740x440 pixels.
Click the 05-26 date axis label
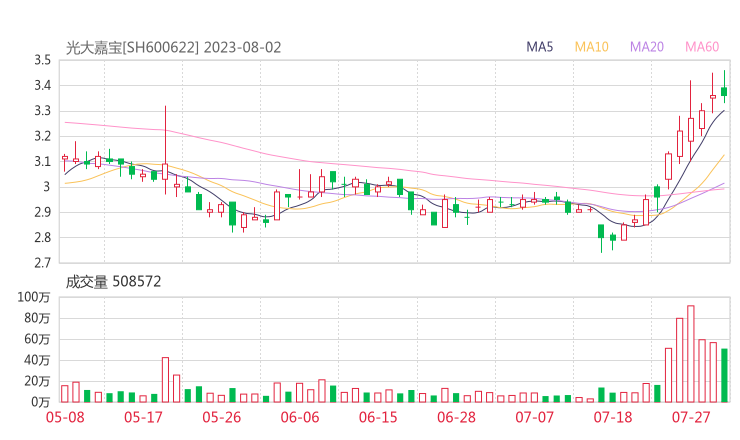click(x=222, y=417)
